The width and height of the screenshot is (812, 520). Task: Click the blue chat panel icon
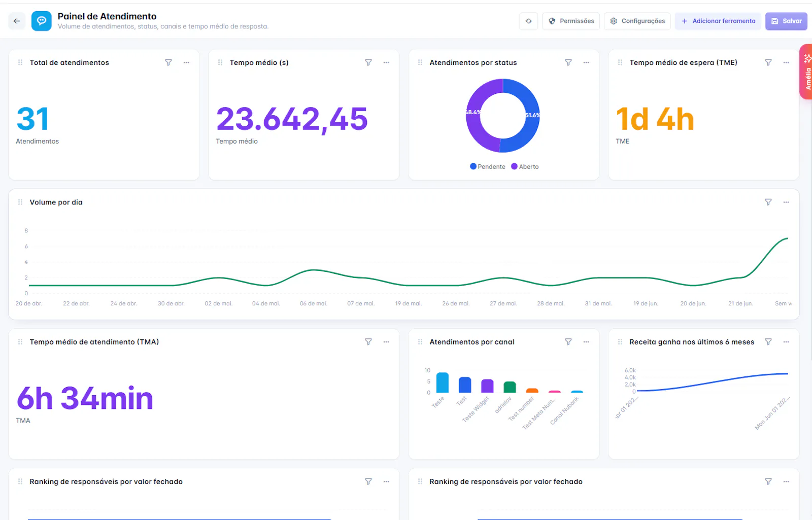pyautogui.click(x=42, y=21)
